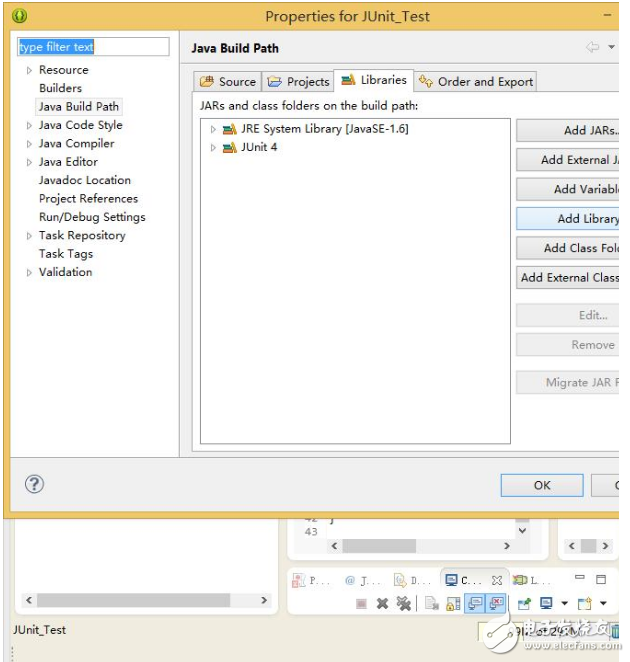This screenshot has width=630, height=662.
Task: Click Remove All Terminated Launches icon
Action: [x=404, y=603]
